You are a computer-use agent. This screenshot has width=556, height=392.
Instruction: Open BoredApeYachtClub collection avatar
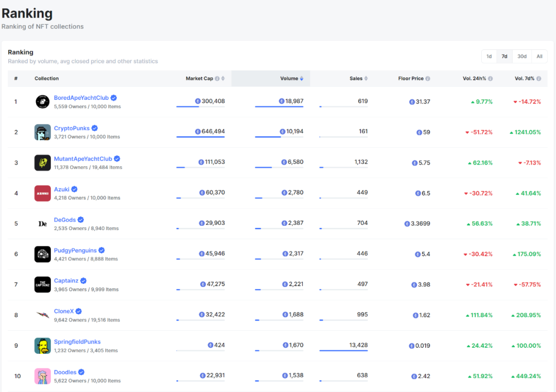[43, 102]
